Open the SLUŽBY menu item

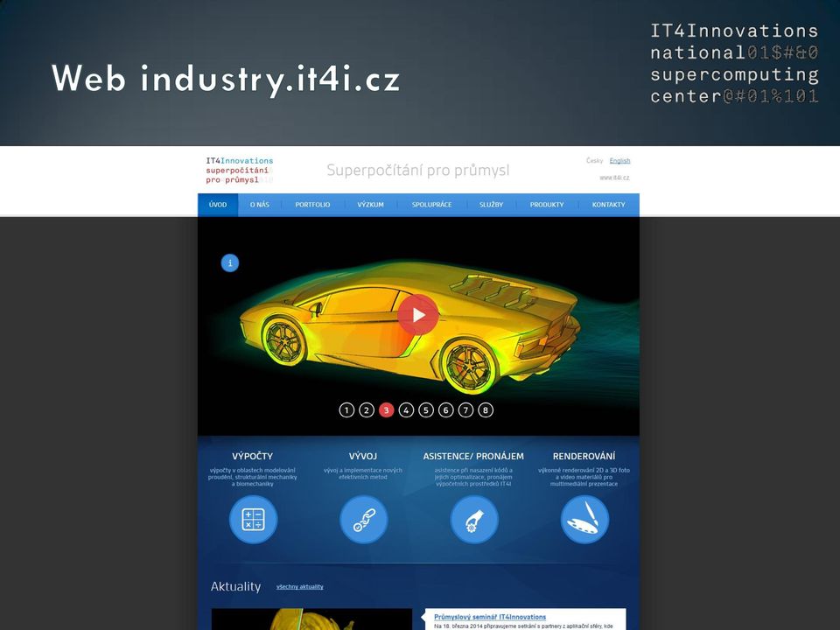[x=491, y=205]
